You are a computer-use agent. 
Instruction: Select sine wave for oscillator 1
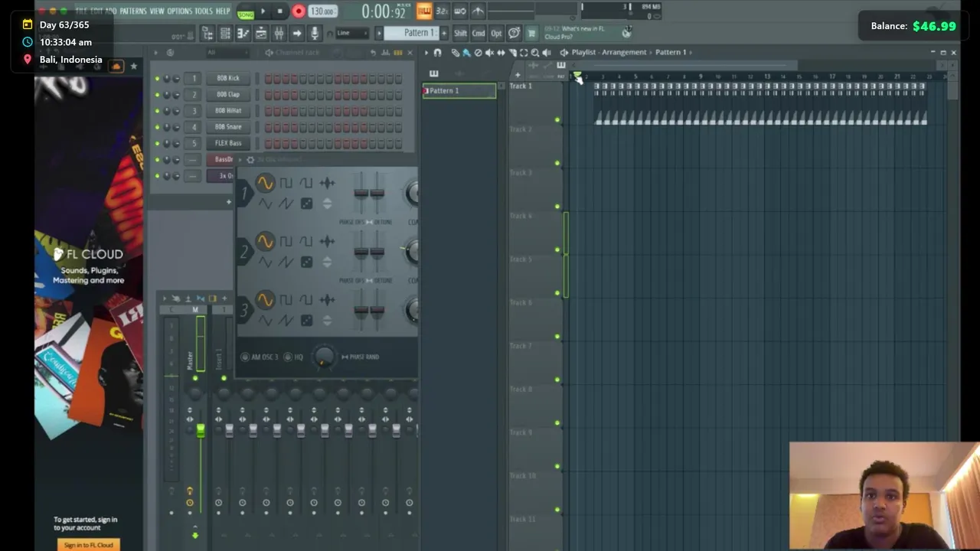tap(265, 183)
